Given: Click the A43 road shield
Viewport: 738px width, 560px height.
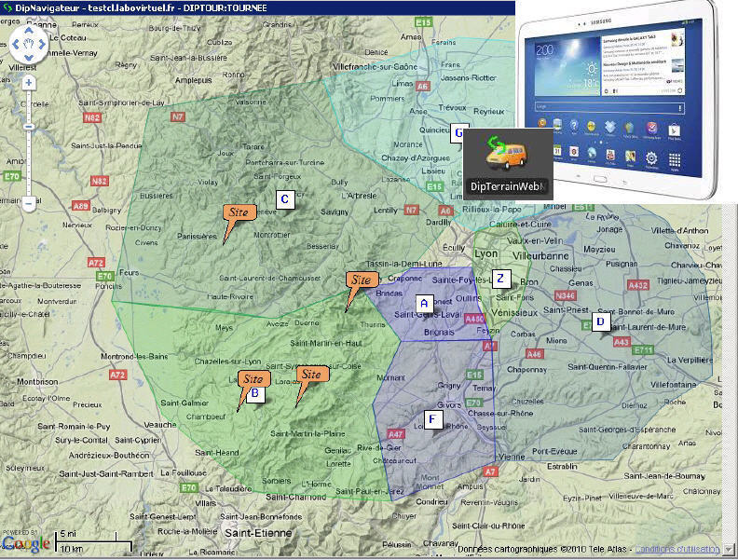Looking at the screenshot, I should 622,342.
